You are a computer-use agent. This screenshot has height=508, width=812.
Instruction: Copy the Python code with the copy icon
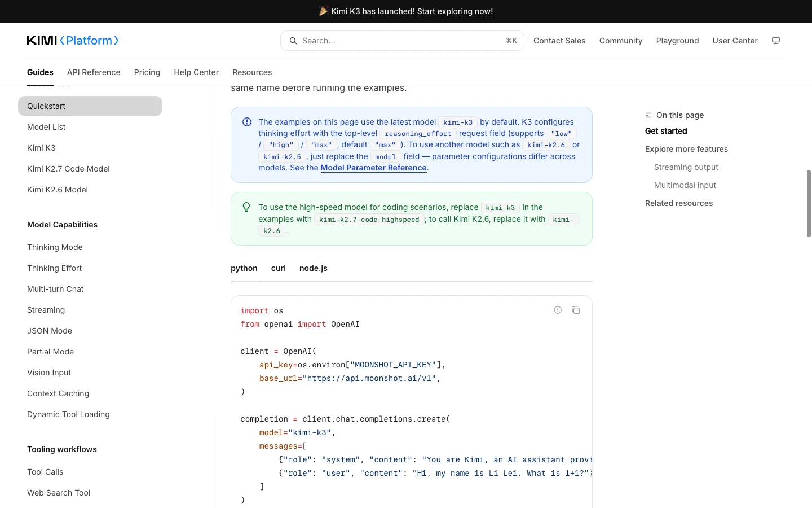coord(576,310)
